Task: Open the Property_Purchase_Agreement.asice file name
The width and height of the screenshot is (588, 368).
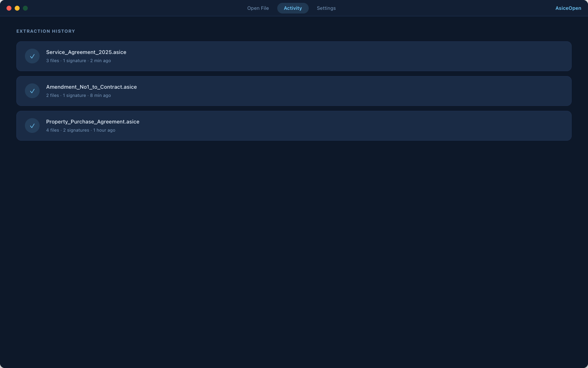Action: coord(93,122)
